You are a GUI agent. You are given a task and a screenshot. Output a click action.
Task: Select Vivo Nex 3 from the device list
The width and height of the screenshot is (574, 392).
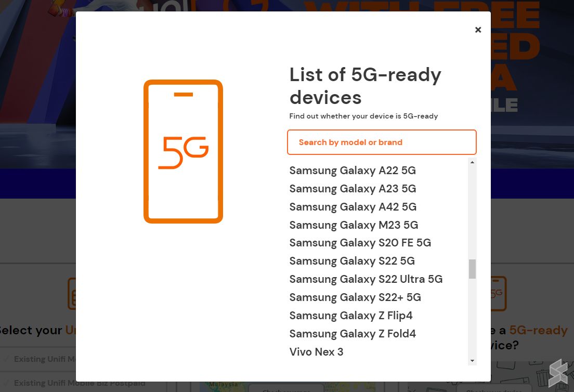tap(316, 352)
